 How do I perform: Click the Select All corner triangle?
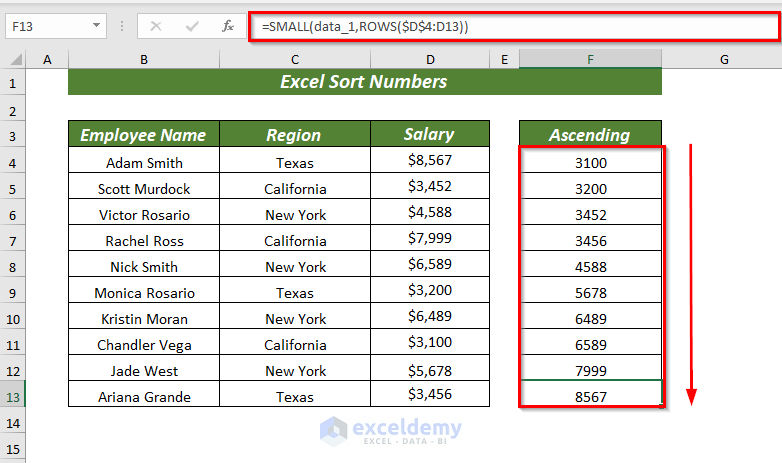point(16,59)
